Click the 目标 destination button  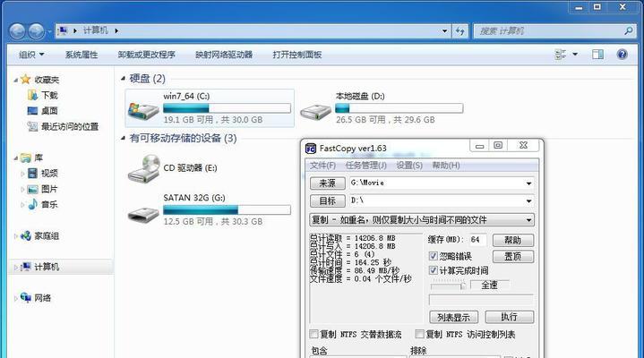[327, 200]
